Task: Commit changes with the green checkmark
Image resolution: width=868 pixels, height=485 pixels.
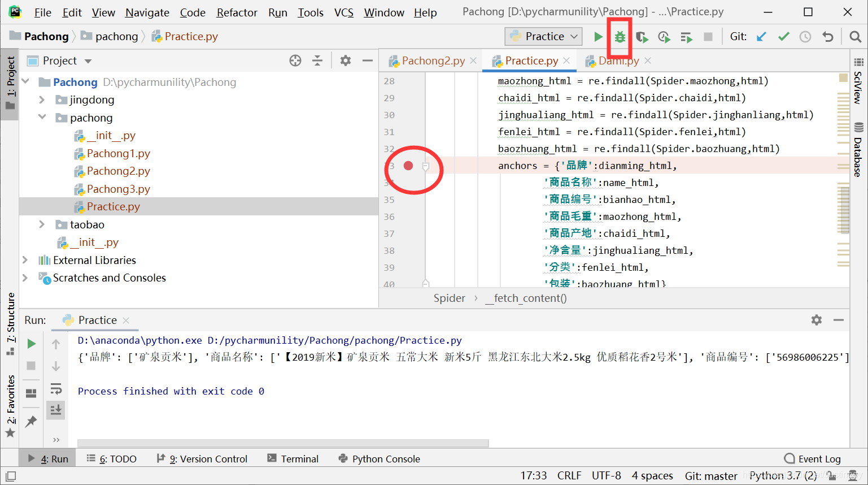Action: 783,37
